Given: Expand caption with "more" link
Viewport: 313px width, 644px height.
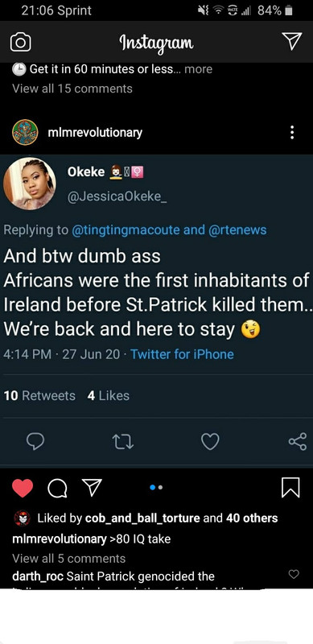Looking at the screenshot, I should [x=199, y=69].
